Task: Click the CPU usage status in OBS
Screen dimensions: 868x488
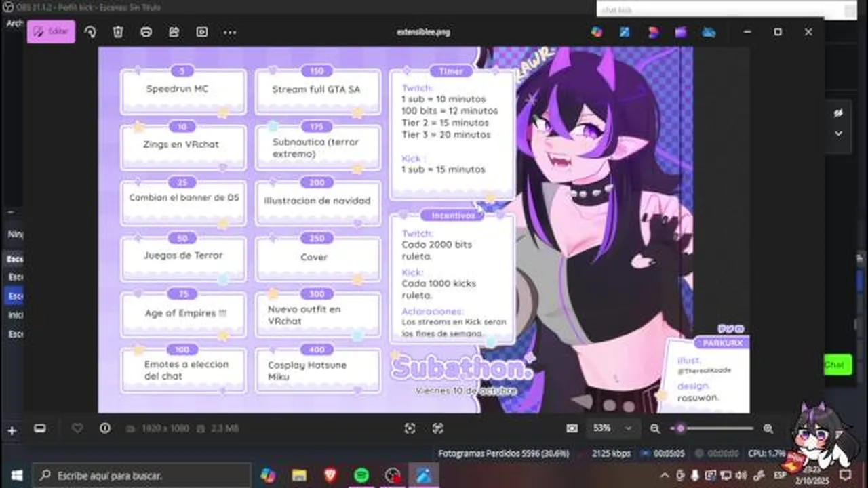Action: point(767,453)
